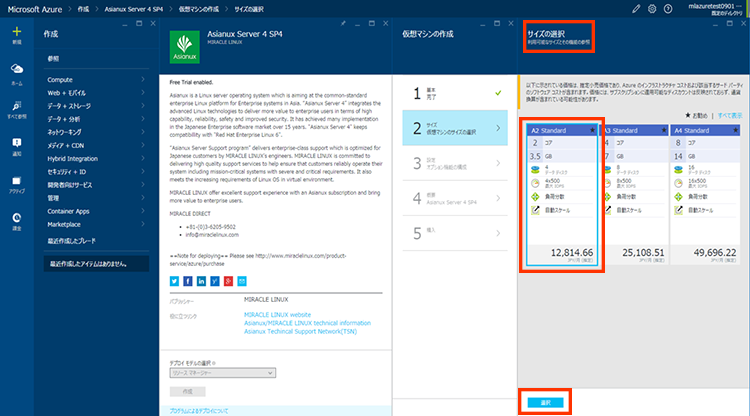
Task: Open the 開発者向けサービス category
Action: coord(96,185)
